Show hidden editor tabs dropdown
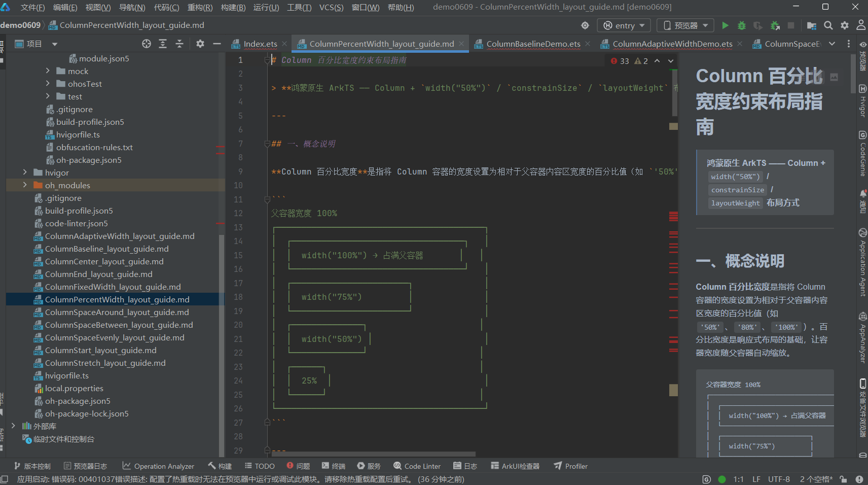This screenshot has width=868, height=485. coord(832,44)
